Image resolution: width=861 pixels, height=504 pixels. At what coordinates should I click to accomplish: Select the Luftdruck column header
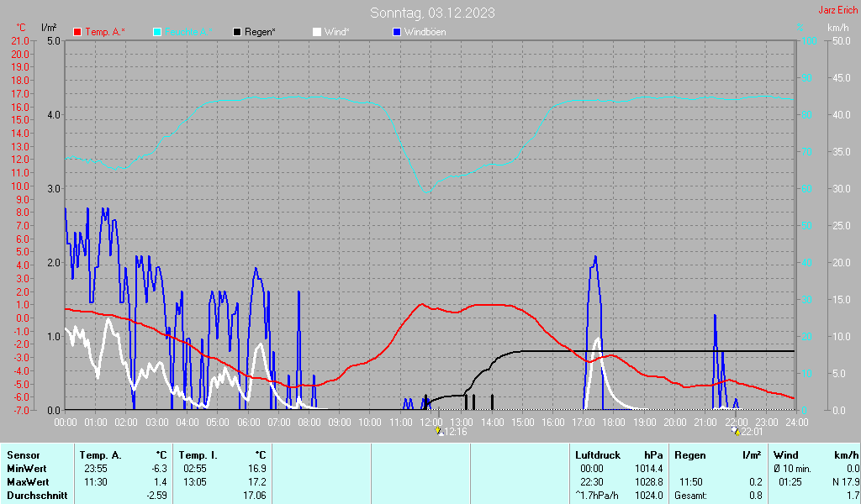[598, 455]
